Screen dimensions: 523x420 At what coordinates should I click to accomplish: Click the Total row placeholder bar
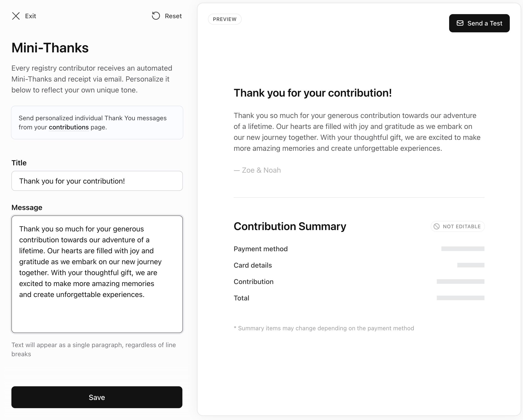pos(460,298)
